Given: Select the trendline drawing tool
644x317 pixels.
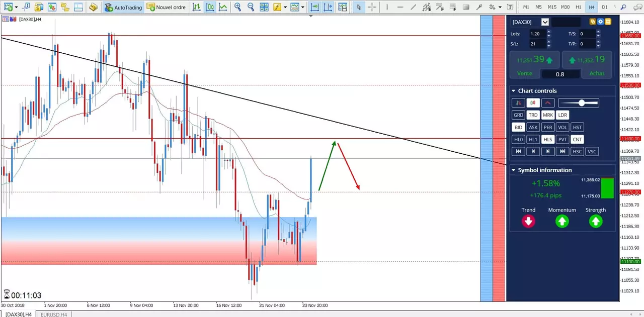Looking at the screenshot, I should tap(414, 7).
